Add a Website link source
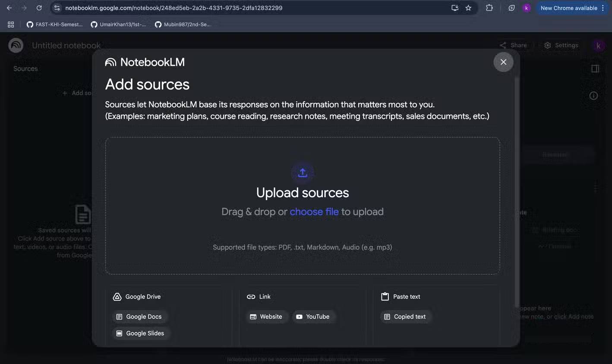This screenshot has height=364, width=612. [x=266, y=317]
